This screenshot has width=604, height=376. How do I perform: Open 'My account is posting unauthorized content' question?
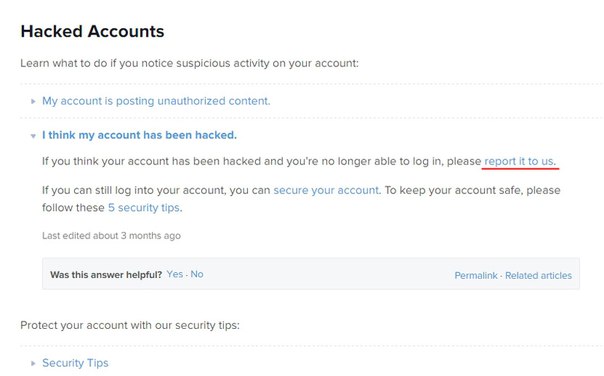pyautogui.click(x=156, y=101)
